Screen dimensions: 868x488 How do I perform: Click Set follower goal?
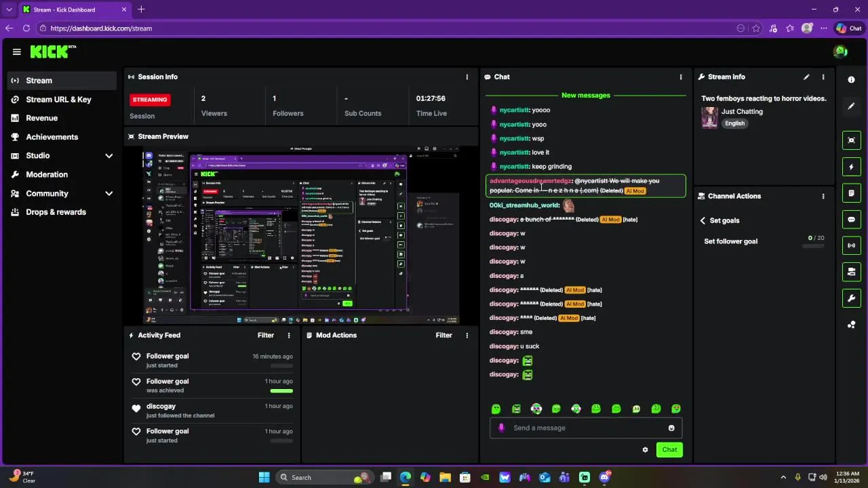(731, 242)
